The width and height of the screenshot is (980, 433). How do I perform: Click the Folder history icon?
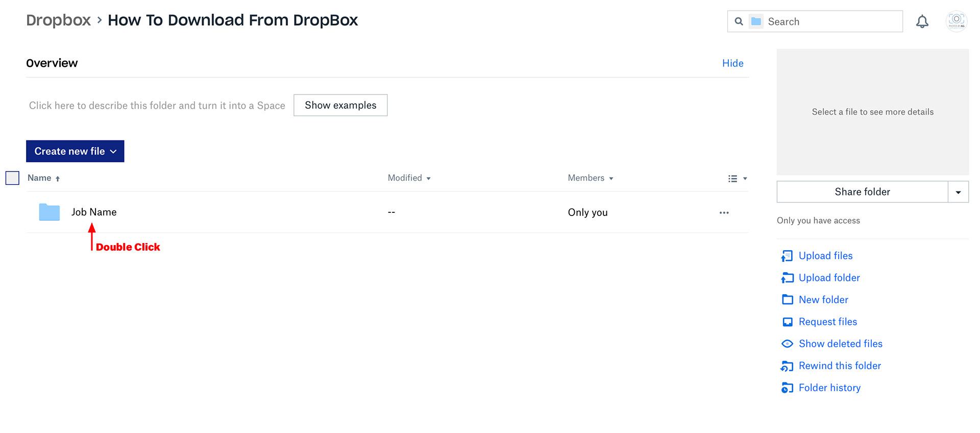point(787,388)
